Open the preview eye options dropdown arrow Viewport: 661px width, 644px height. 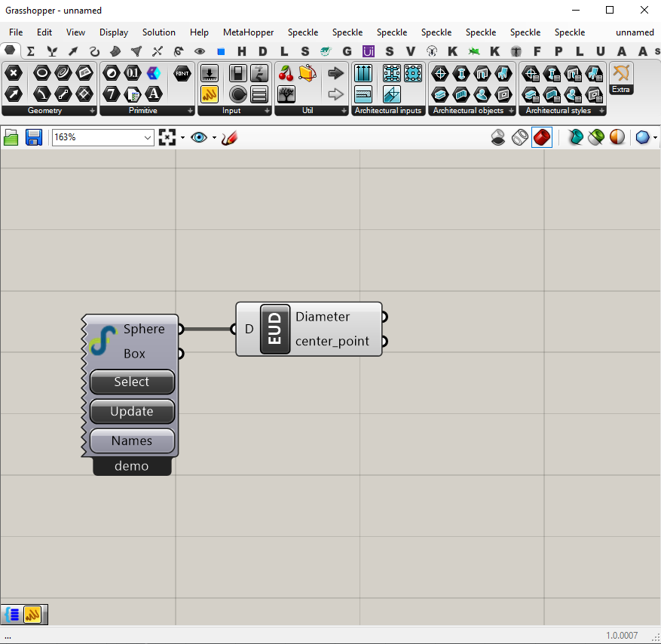click(214, 138)
